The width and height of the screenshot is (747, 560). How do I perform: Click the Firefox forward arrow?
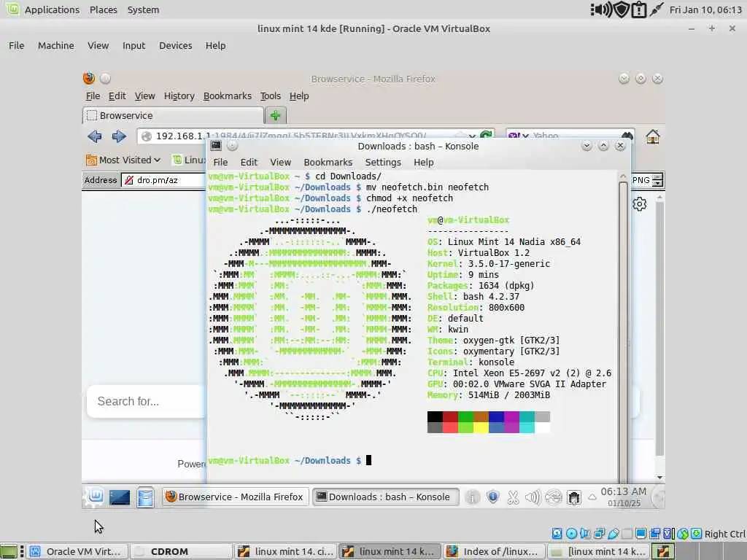click(x=119, y=136)
